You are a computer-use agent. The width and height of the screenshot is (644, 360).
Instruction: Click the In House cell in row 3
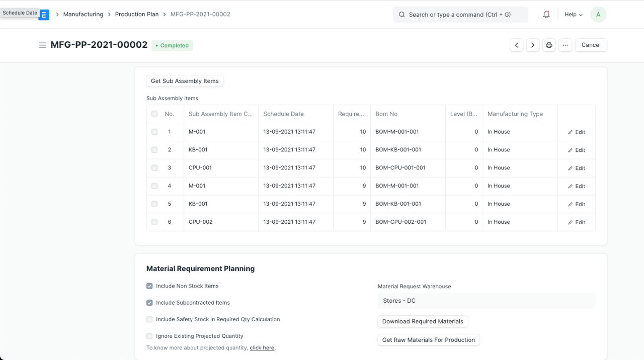pyautogui.click(x=520, y=168)
